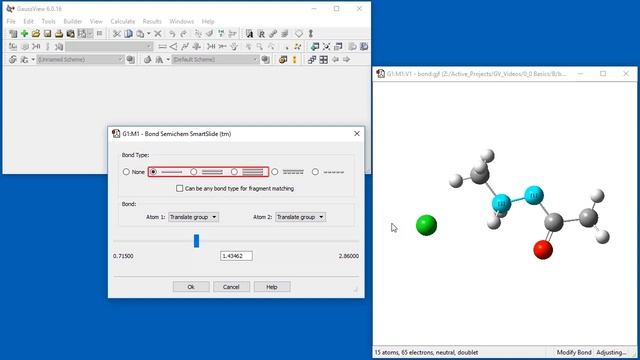Click the slider minimum value 0.71500
Screen dimensions: 640x360
[123, 256]
